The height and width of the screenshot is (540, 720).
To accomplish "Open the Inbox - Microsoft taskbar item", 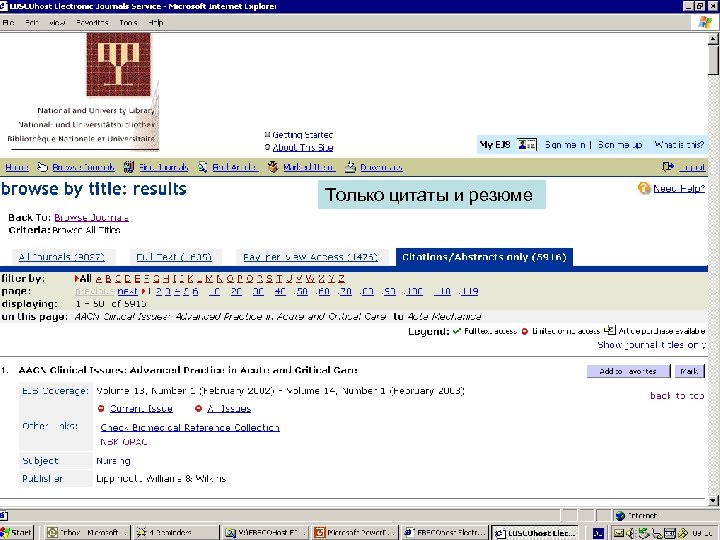I will (87, 533).
